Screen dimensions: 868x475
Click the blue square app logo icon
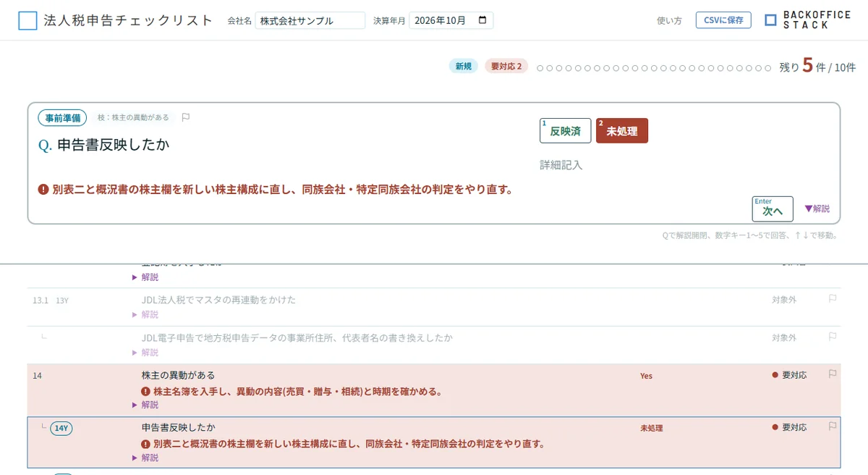pos(27,20)
